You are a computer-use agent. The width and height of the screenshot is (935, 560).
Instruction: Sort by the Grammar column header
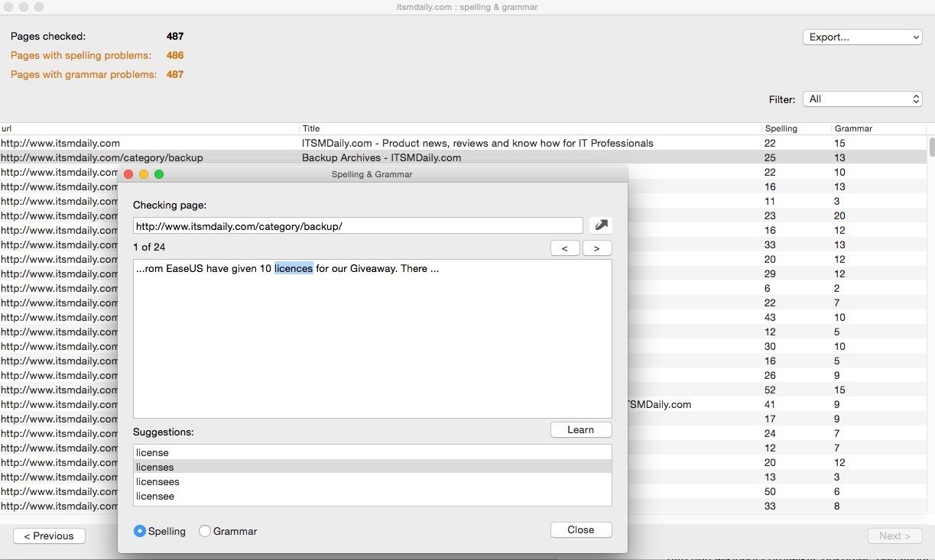(878, 128)
